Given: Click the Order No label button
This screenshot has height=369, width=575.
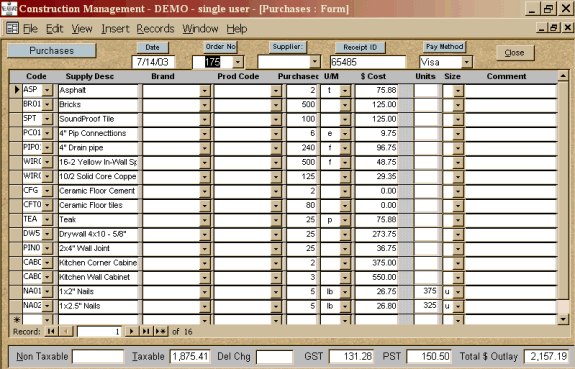Looking at the screenshot, I should coord(220,47).
